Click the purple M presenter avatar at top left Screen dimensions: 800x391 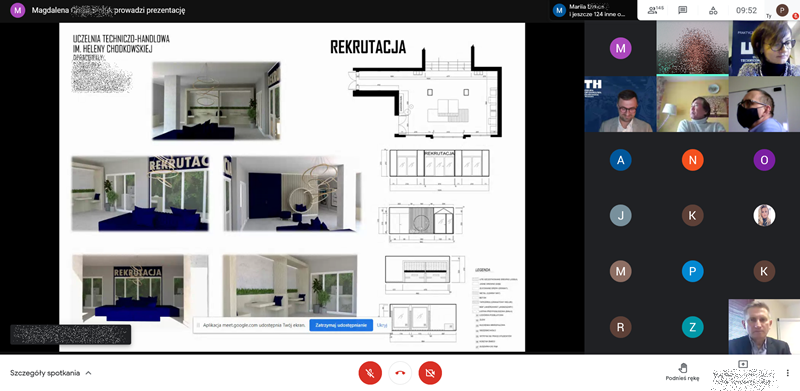(17, 10)
